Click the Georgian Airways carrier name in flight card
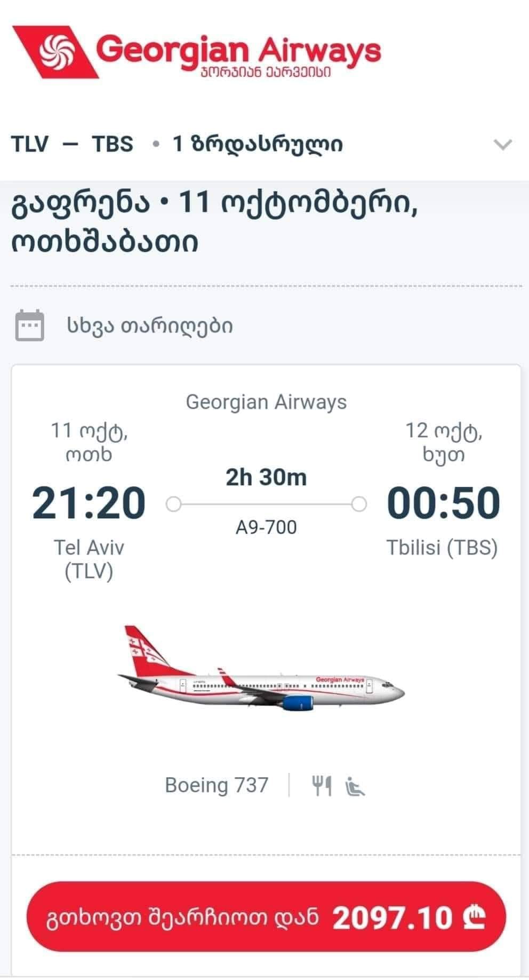529x980 pixels. pos(266,402)
